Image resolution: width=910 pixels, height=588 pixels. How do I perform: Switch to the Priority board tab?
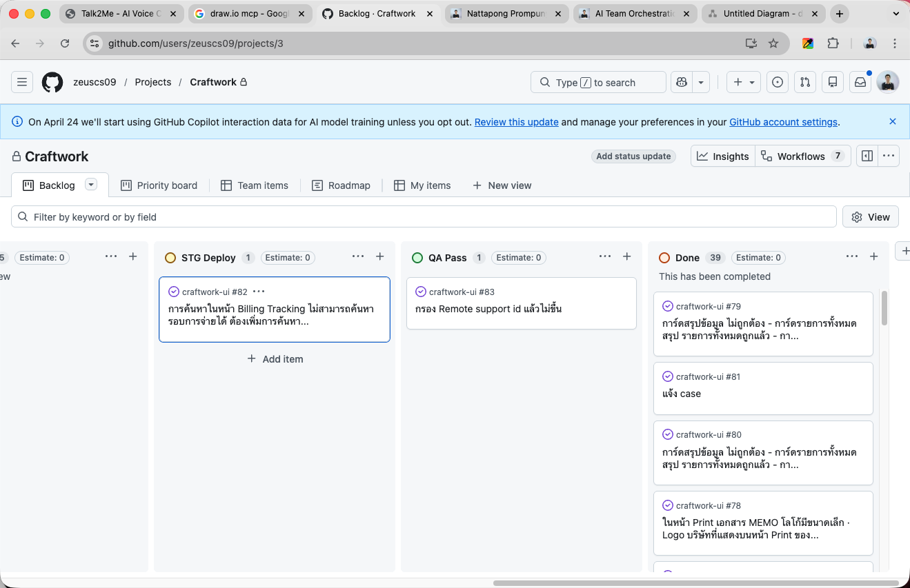159,185
